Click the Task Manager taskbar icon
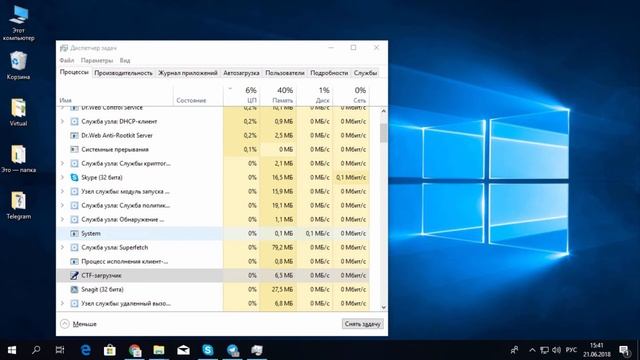 [257, 350]
